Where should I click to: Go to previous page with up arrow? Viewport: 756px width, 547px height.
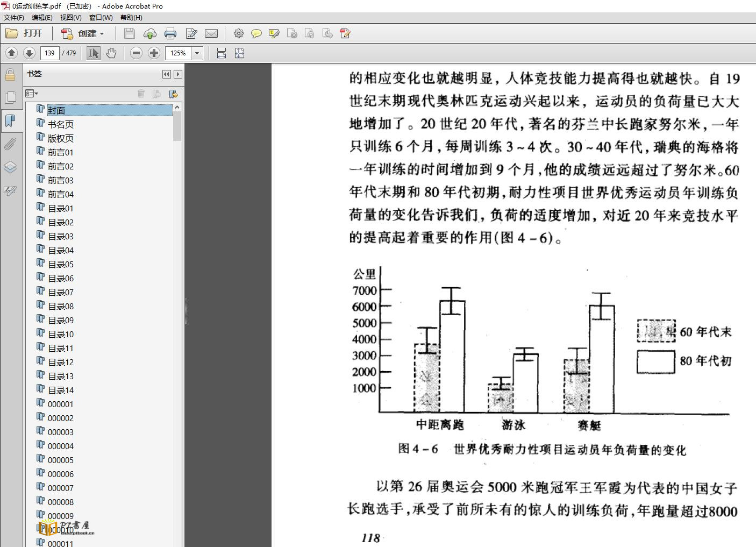point(12,53)
